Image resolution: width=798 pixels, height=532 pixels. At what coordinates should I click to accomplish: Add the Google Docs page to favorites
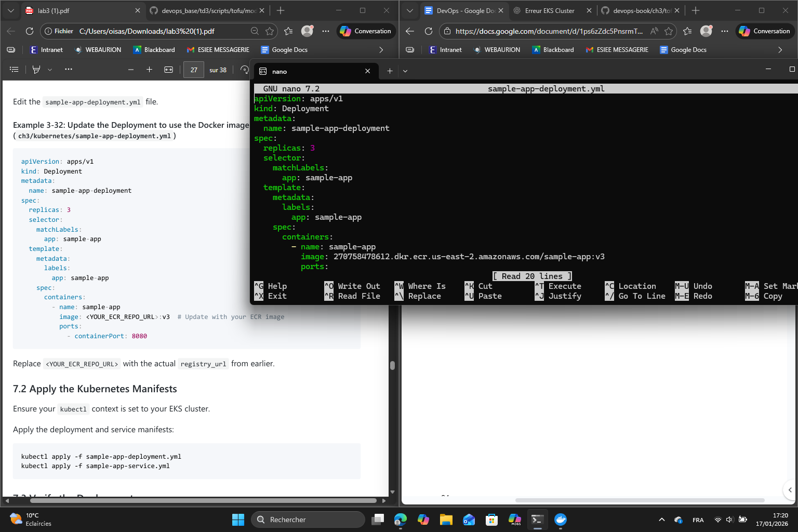click(670, 31)
